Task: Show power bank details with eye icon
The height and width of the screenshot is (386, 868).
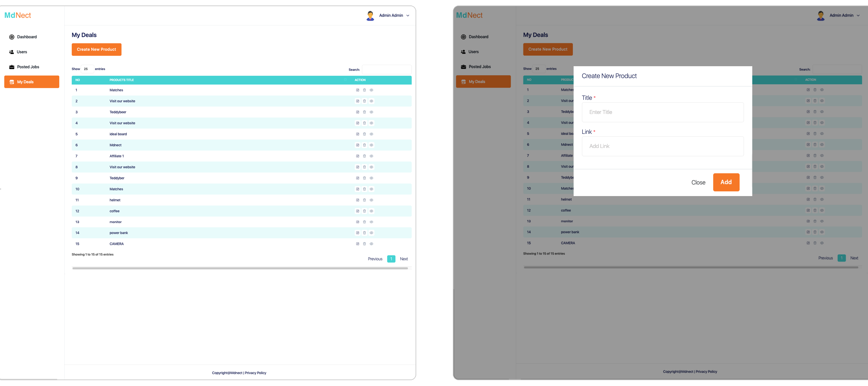Action: (371, 233)
